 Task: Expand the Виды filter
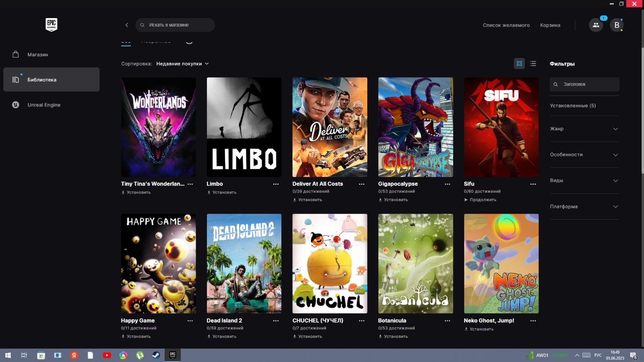pyautogui.click(x=584, y=180)
